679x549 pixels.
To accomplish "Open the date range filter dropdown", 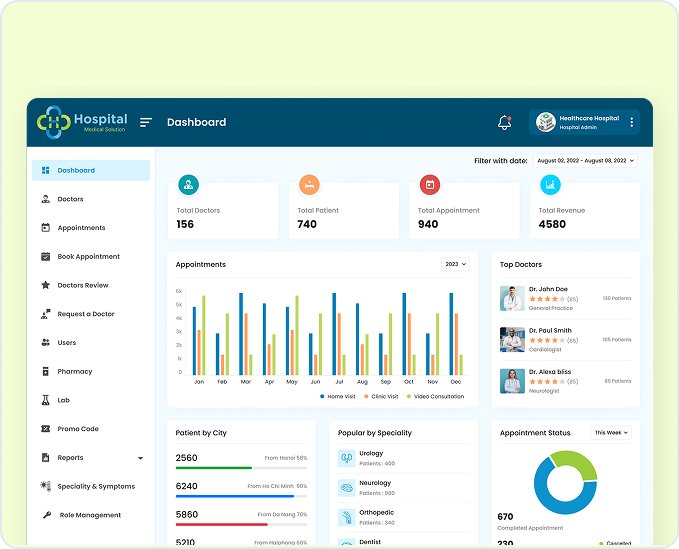I will point(585,160).
